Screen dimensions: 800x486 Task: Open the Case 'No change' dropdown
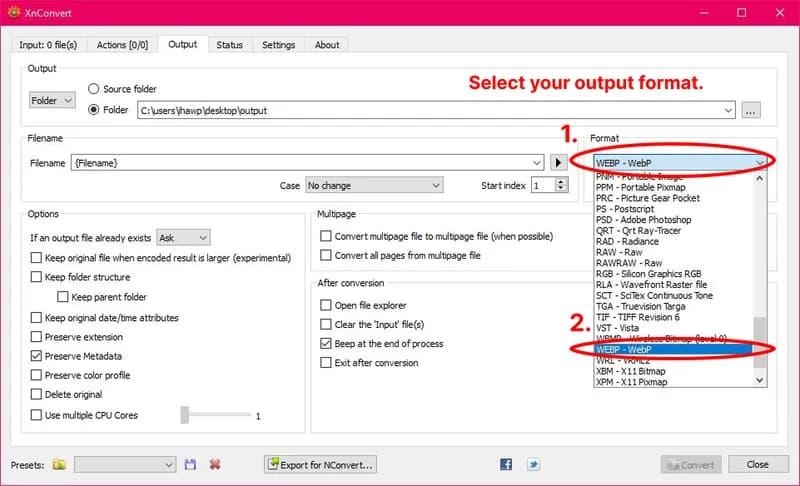[x=374, y=185]
